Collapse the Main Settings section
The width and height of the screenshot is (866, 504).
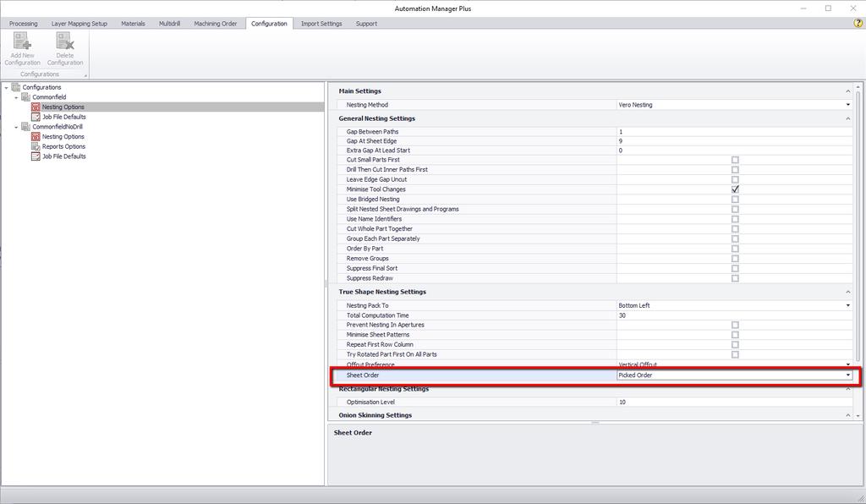(x=847, y=91)
